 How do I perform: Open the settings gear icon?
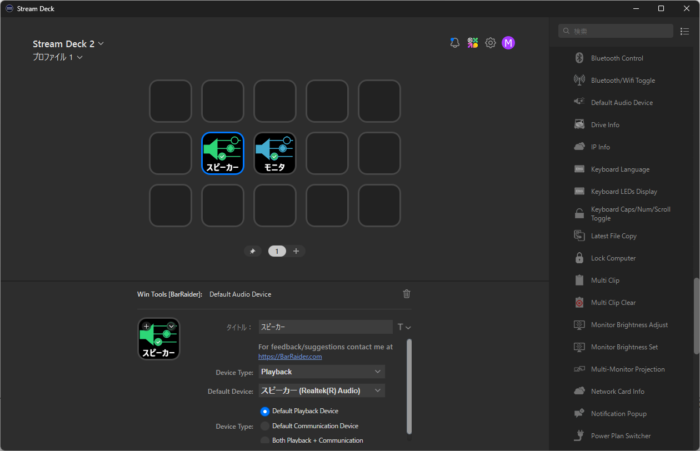tap(490, 43)
